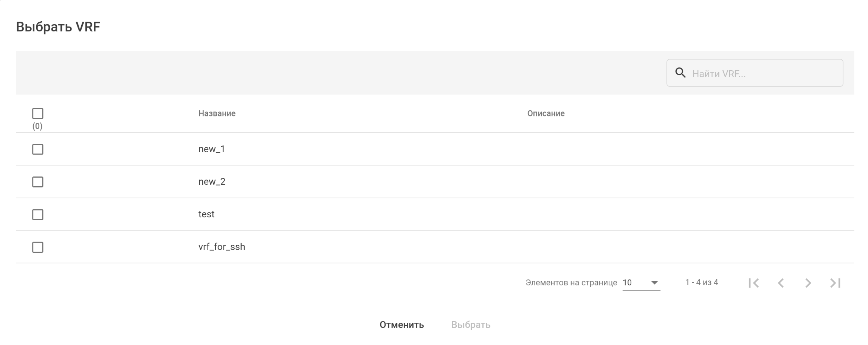The height and width of the screenshot is (345, 868).
Task: Jump to the last page
Action: coord(835,283)
